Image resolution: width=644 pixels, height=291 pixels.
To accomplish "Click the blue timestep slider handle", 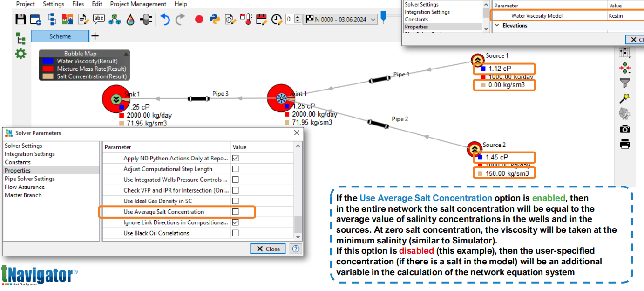I will tap(384, 16).
